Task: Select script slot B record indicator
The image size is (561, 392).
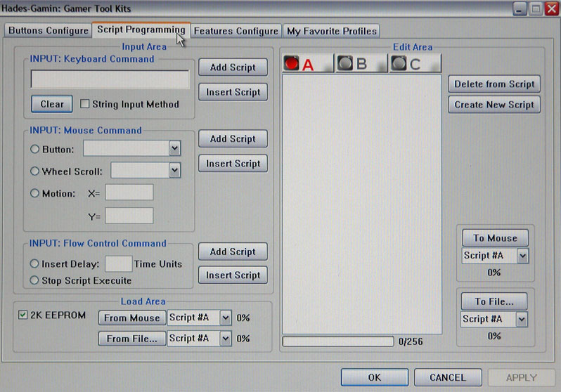Action: click(345, 63)
